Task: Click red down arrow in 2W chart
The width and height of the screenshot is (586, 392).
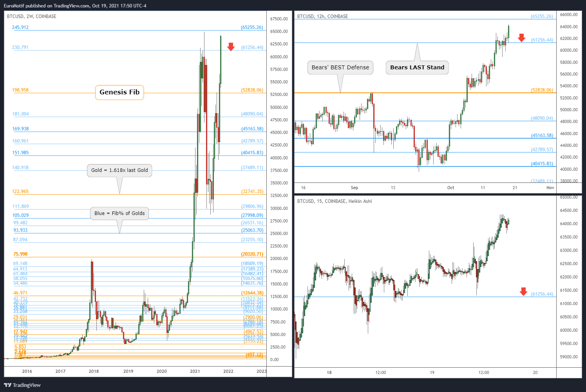Action: 231,47
